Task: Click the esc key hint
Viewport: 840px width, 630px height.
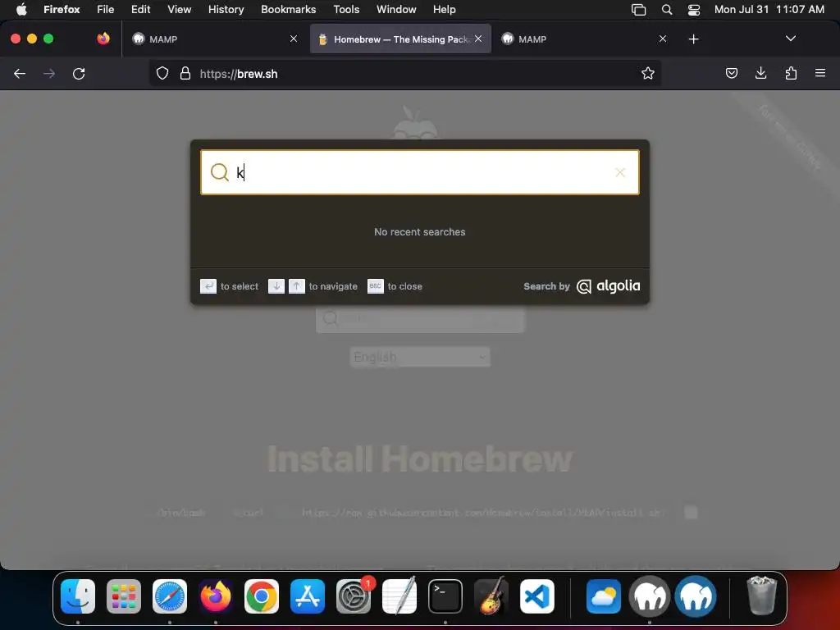Action: (x=376, y=286)
